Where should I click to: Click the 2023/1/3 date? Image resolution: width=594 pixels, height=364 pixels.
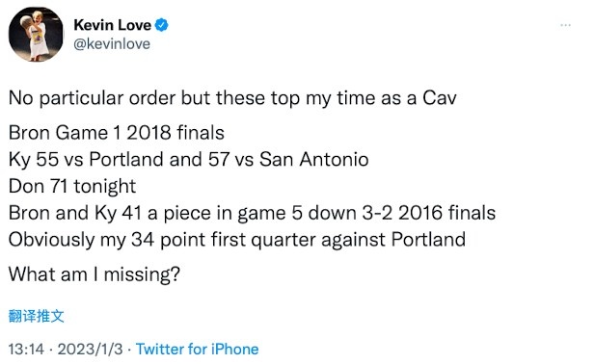[x=91, y=349]
